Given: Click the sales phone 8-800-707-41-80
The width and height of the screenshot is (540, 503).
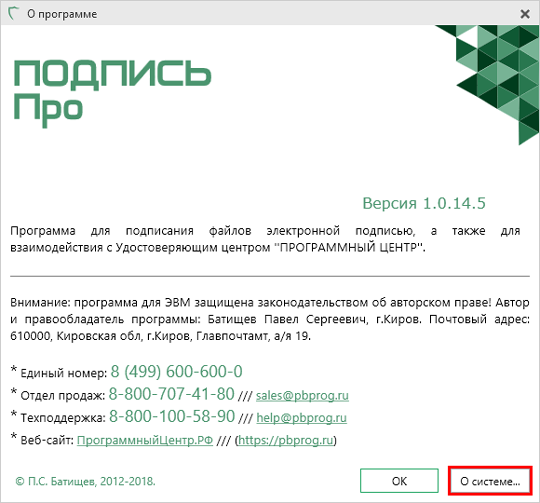Looking at the screenshot, I should pyautogui.click(x=172, y=394).
